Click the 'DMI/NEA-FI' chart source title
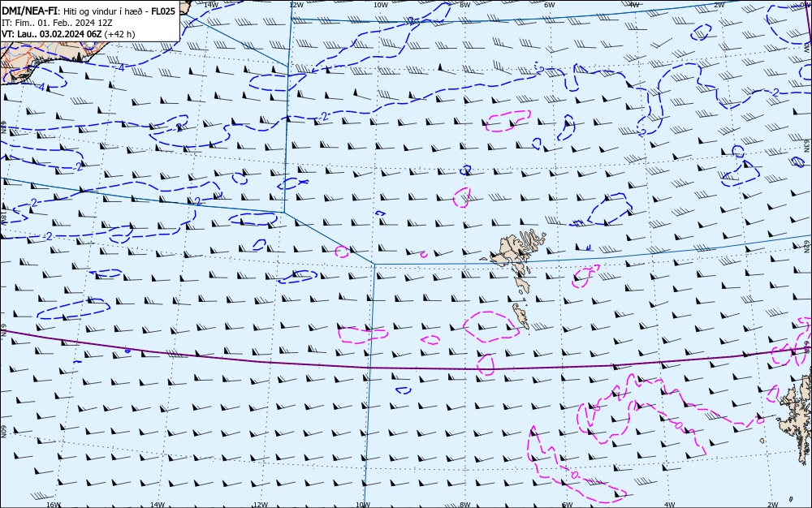Image resolution: width=812 pixels, height=508 pixels. click(29, 11)
